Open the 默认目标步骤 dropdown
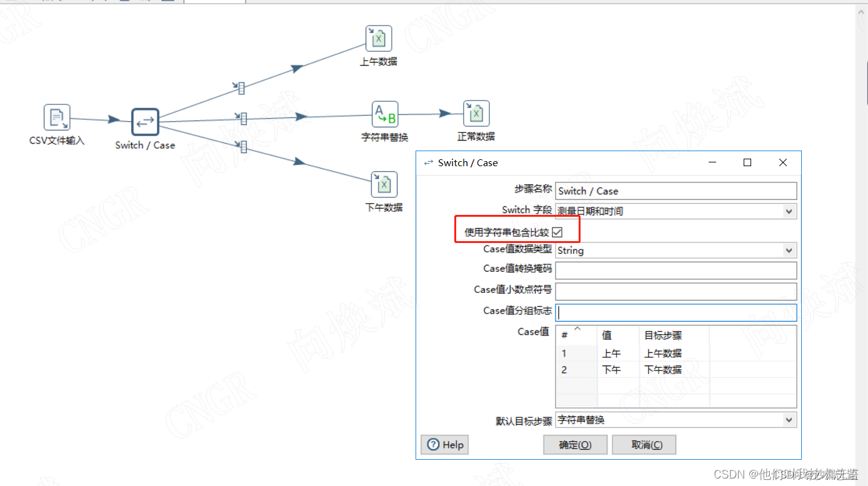 click(789, 420)
